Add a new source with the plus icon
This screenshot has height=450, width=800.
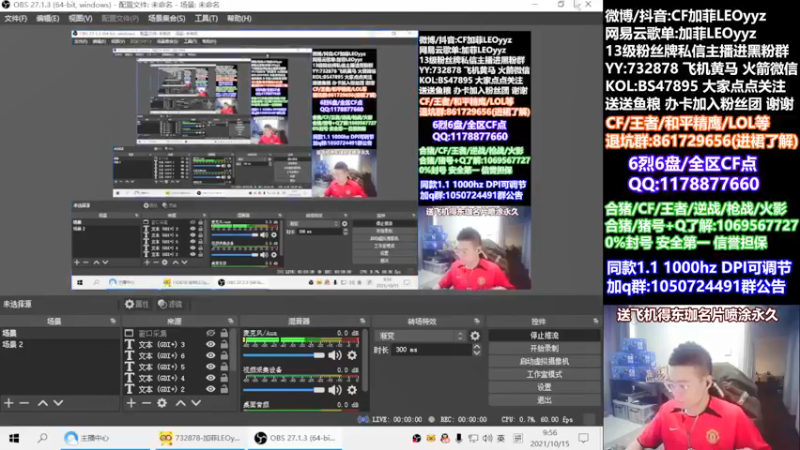tap(131, 403)
